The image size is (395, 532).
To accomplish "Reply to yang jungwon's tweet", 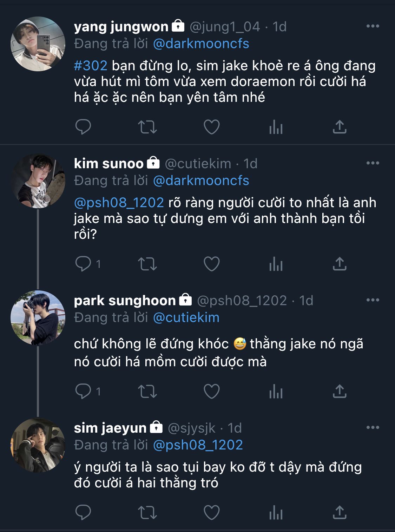I will coord(83,127).
